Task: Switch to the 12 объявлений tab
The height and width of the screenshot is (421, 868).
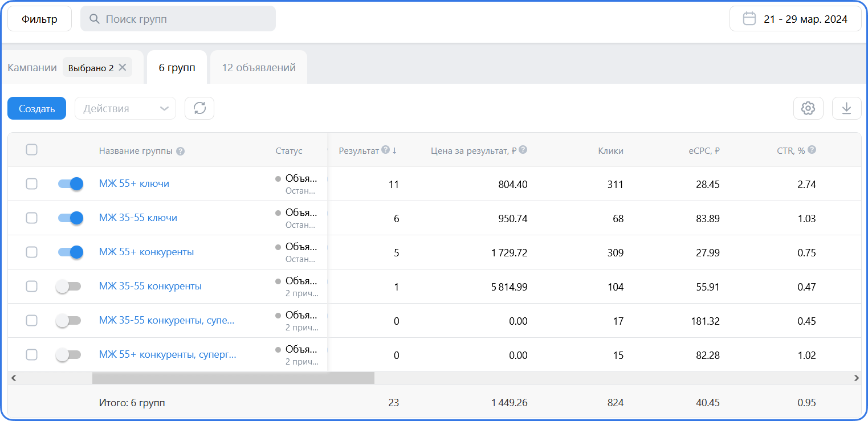Action: pyautogui.click(x=259, y=67)
